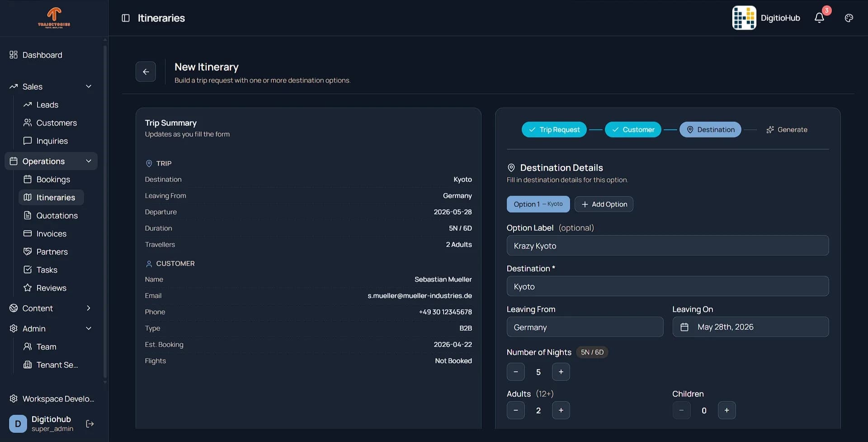Screen dimensions: 868x442
Task: Collapse the Operations section chevron
Action: tap(89, 161)
